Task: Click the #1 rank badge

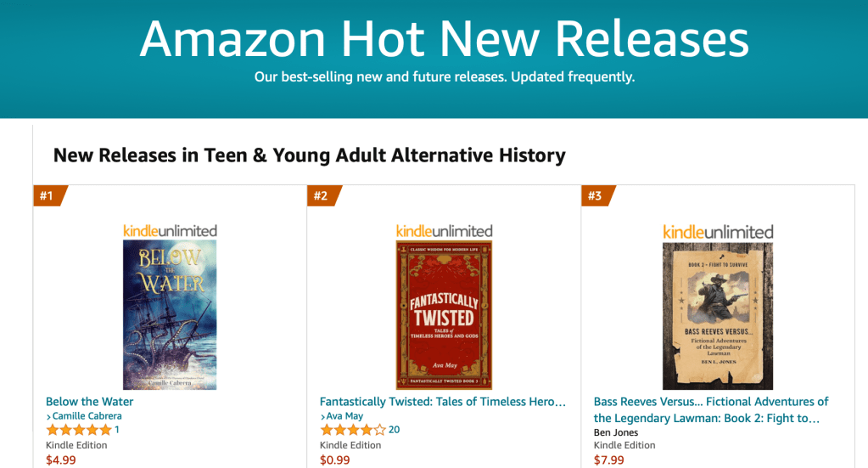Action: pos(48,196)
